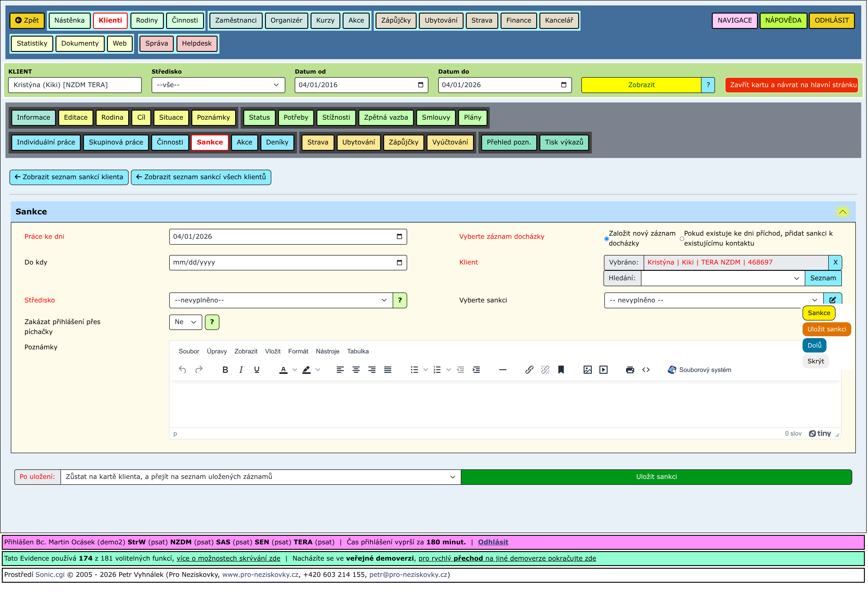Click the insert link icon
868x594 pixels.
tap(529, 370)
